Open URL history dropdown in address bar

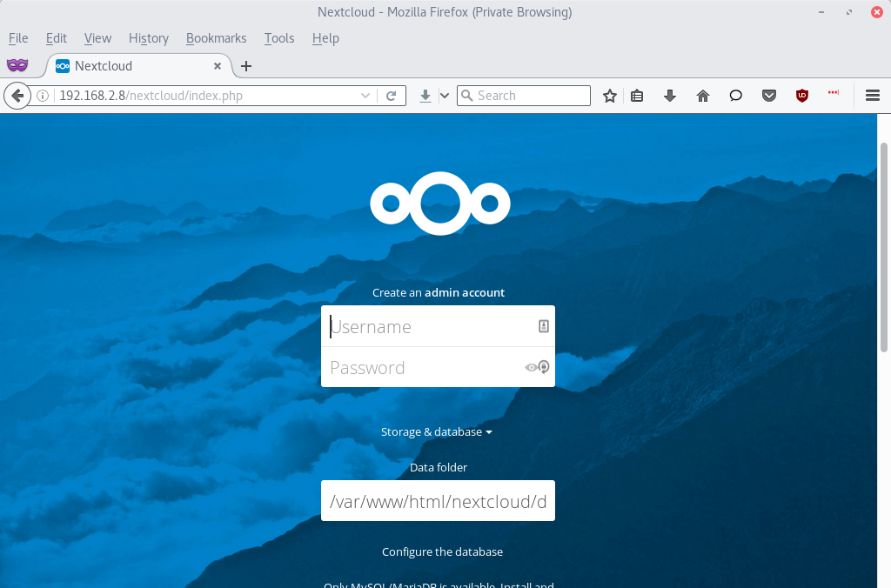(365, 96)
